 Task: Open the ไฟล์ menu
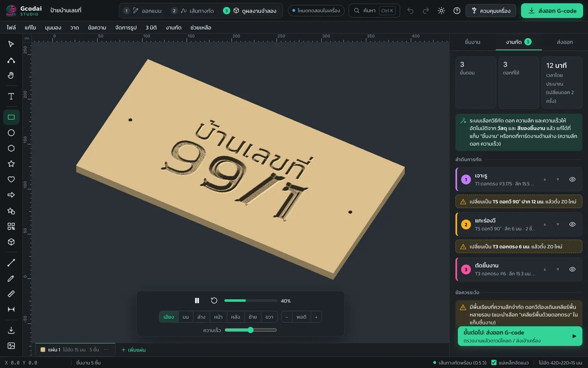[x=11, y=28]
